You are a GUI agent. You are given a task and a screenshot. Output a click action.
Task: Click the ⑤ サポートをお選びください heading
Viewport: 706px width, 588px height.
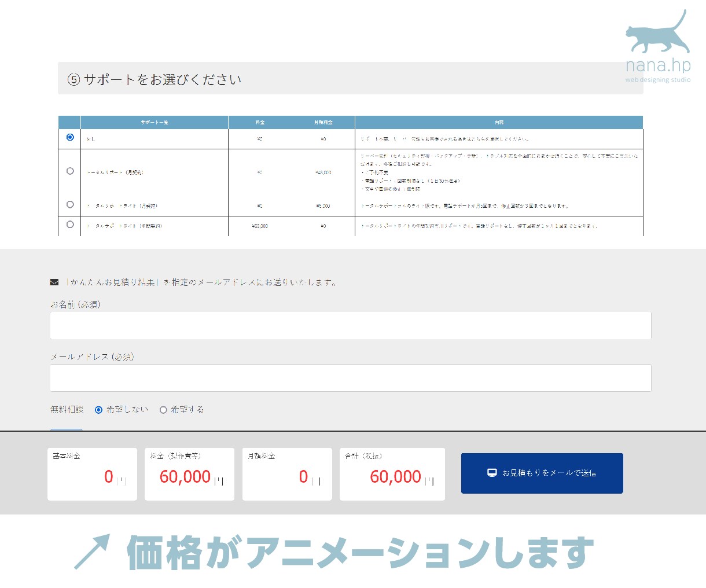155,79
